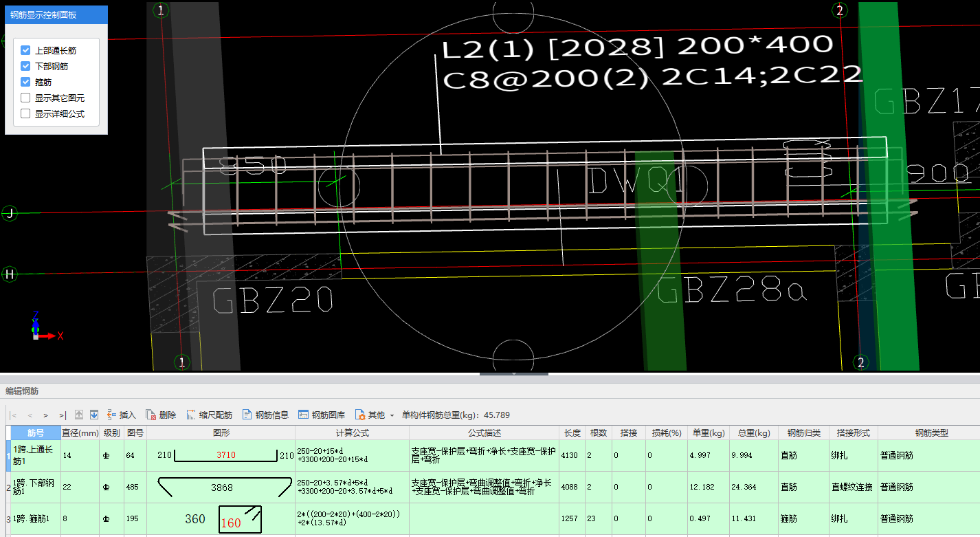This screenshot has width=980, height=537.
Task: Enable 显示其它图元 checkbox
Action: pyautogui.click(x=25, y=98)
